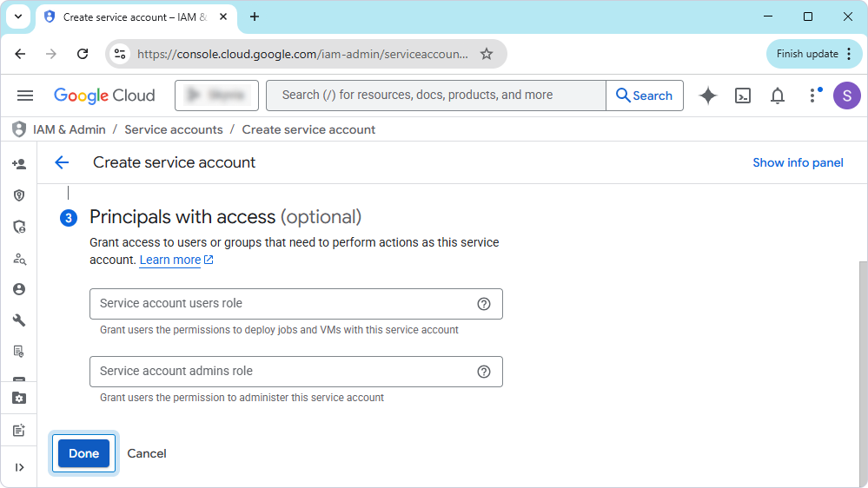This screenshot has width=868, height=488.
Task: Go to Service accounts breadcrumb
Action: [174, 129]
